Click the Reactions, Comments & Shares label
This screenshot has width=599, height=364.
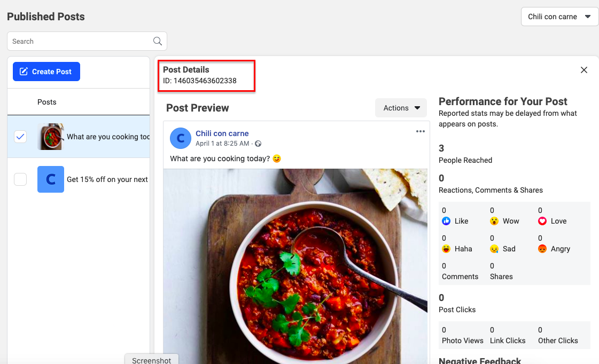point(491,190)
